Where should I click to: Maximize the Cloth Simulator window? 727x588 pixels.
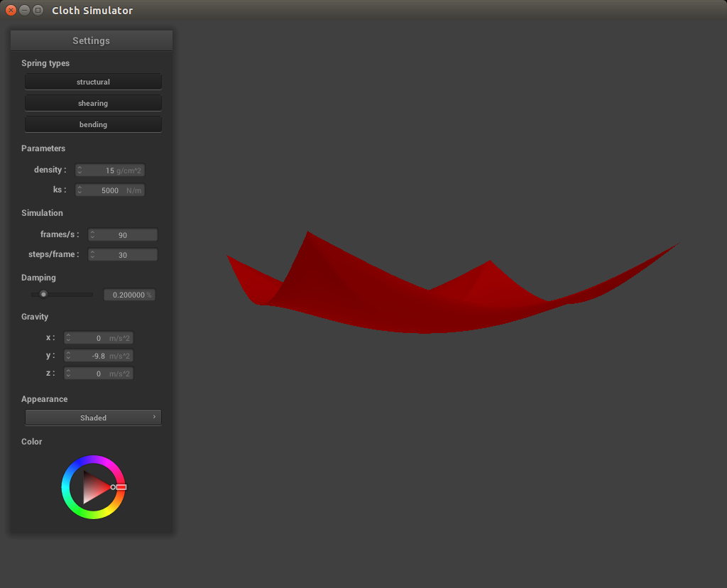[x=38, y=11]
